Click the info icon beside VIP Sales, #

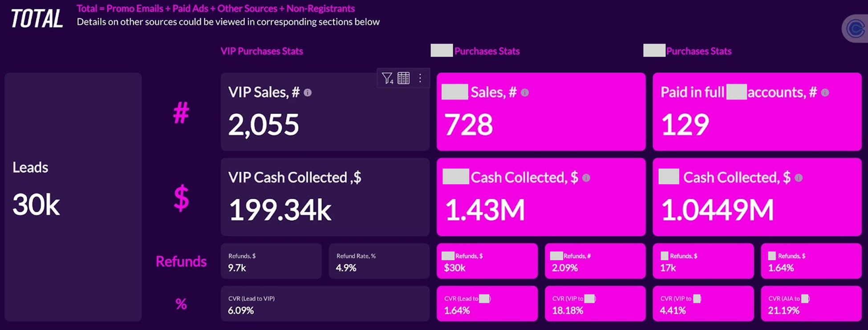(x=308, y=93)
